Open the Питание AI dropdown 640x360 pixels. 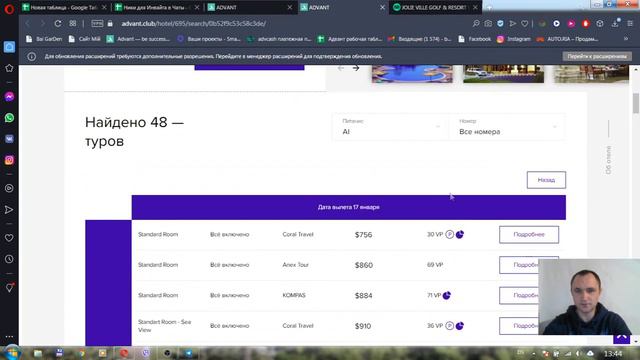(x=391, y=127)
